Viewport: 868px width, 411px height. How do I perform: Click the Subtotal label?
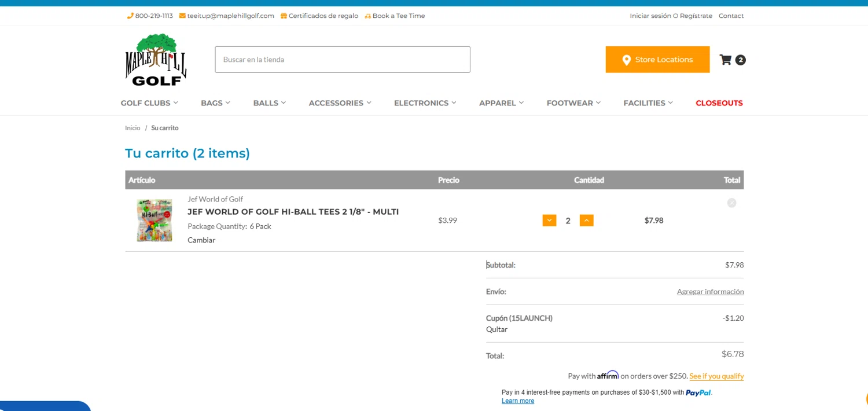pyautogui.click(x=501, y=265)
